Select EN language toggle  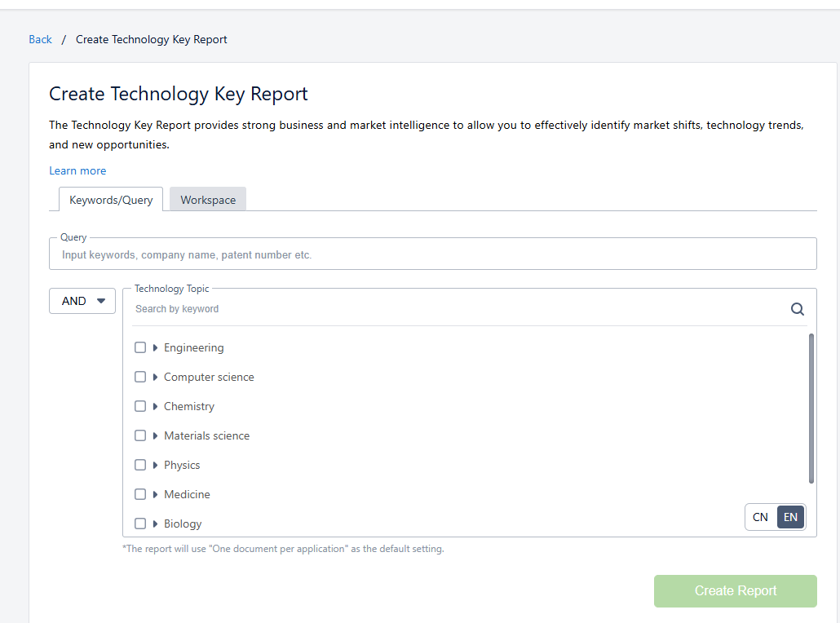tap(790, 517)
